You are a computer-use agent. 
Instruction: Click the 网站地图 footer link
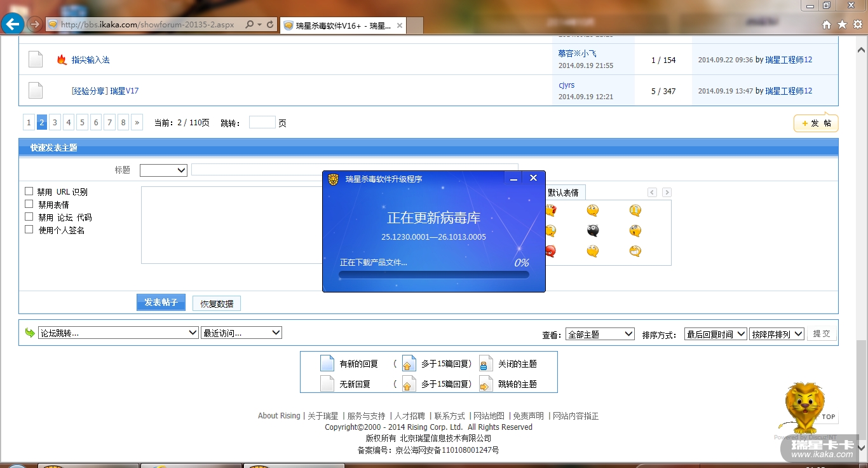point(489,416)
